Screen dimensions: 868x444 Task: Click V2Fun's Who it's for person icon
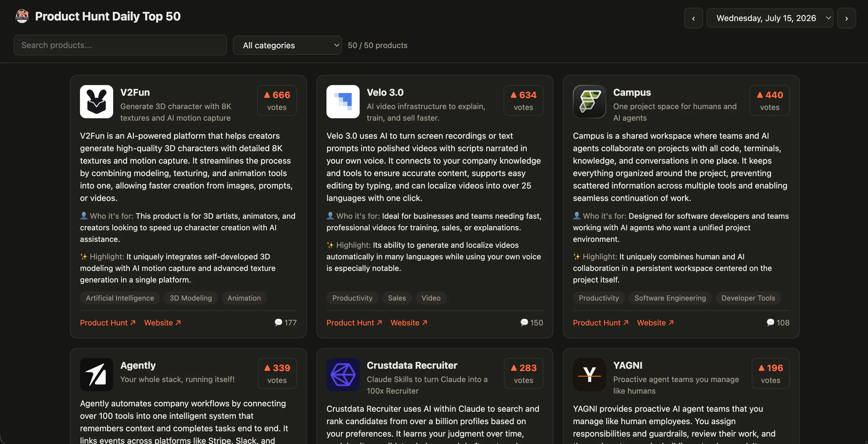[84, 216]
